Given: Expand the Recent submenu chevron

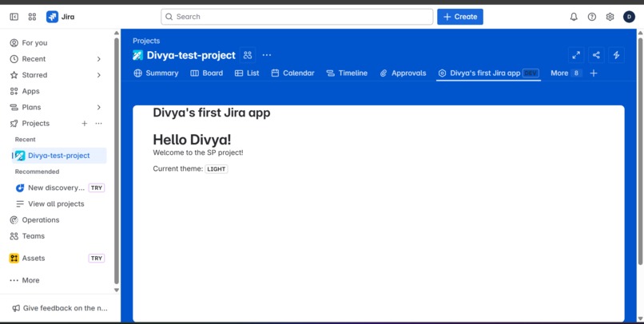Looking at the screenshot, I should [98, 59].
